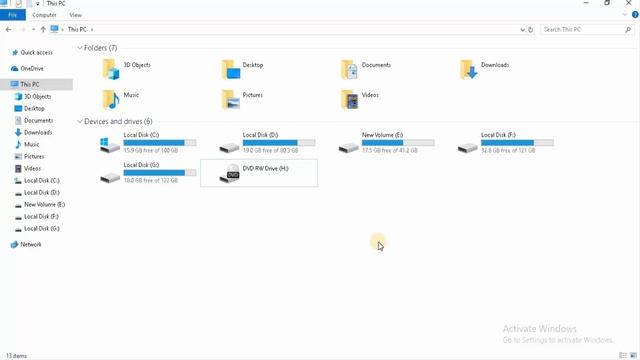Screen dimensions: 640x360
Task: Click '15.9 GB free of 100 GB' text
Action: (151, 150)
